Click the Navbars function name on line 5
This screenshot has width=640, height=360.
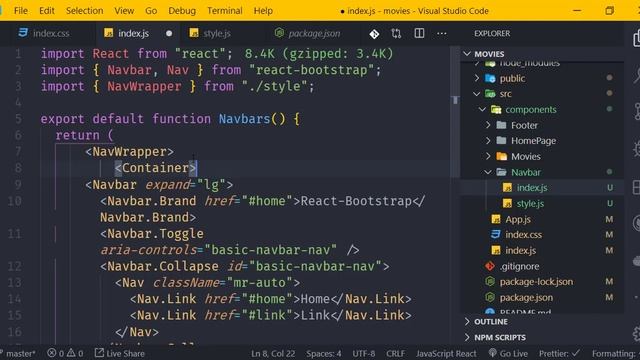(244, 119)
